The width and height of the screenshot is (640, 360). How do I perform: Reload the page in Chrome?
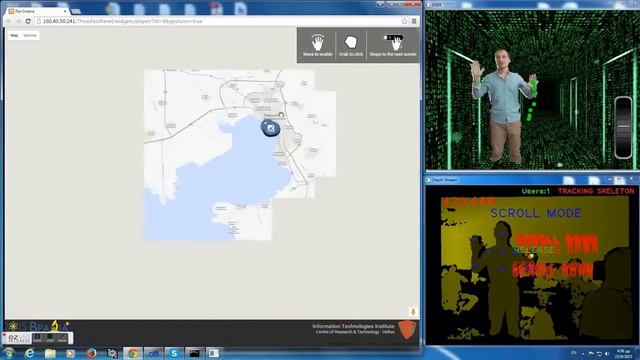[28, 21]
